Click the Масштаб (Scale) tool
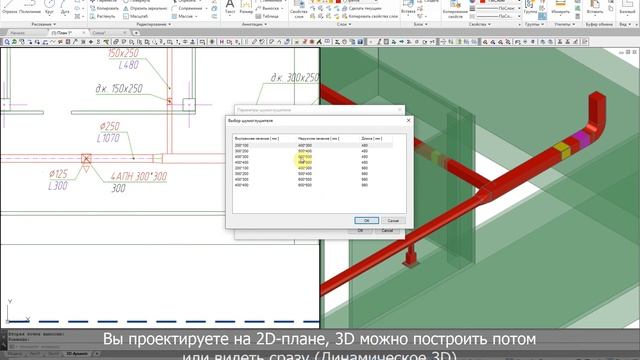This screenshot has height=360, width=640. (x=136, y=16)
